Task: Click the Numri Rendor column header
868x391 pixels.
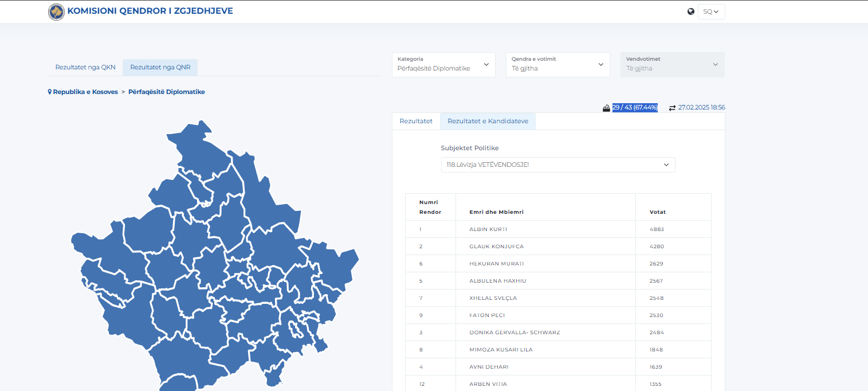Action: (430, 207)
